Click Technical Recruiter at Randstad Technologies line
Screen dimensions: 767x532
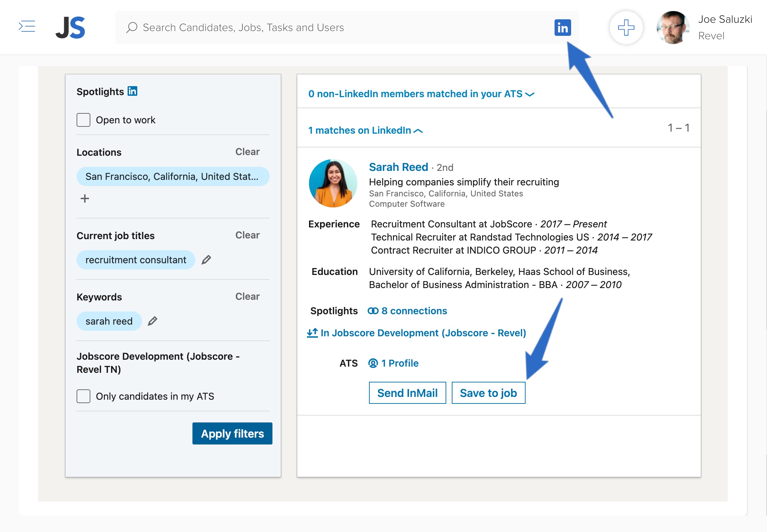[x=511, y=237]
